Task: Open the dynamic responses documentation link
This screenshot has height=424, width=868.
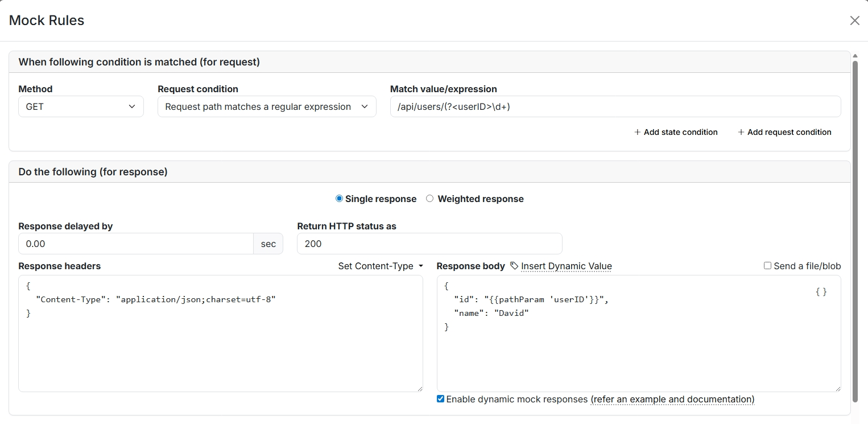Action: coord(672,399)
